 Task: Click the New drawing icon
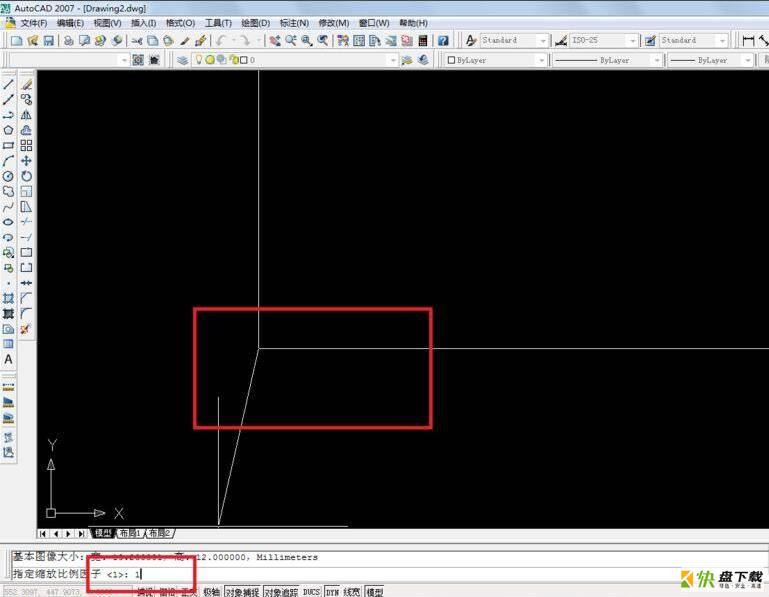tap(17, 41)
